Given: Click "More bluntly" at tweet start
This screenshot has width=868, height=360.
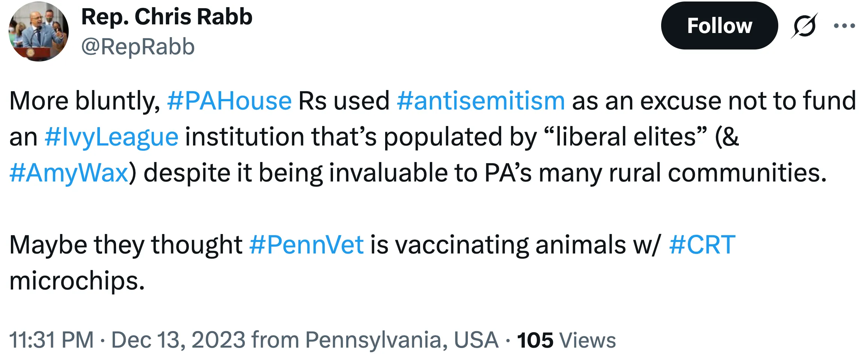Looking at the screenshot, I should (x=84, y=101).
